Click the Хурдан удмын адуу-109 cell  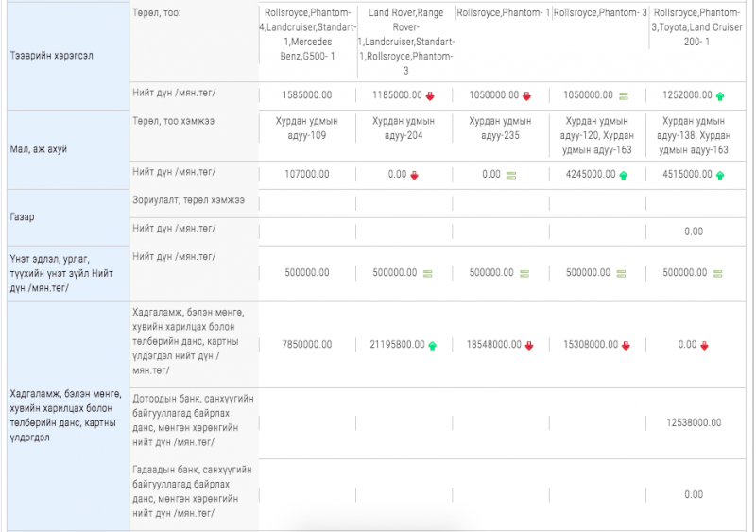click(x=306, y=128)
